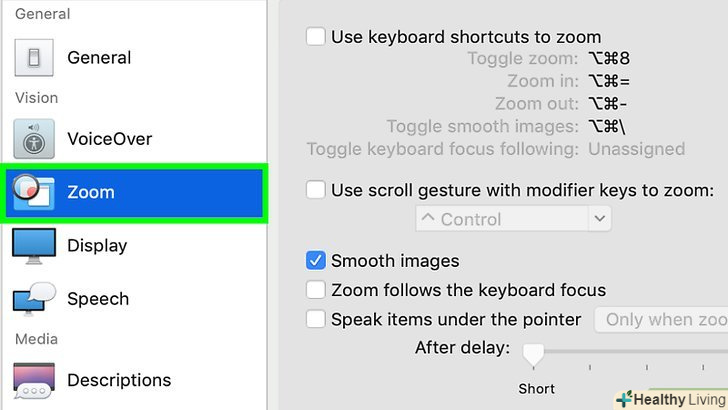Uncheck the Smooth images checkbox
728x410 pixels.
316,261
